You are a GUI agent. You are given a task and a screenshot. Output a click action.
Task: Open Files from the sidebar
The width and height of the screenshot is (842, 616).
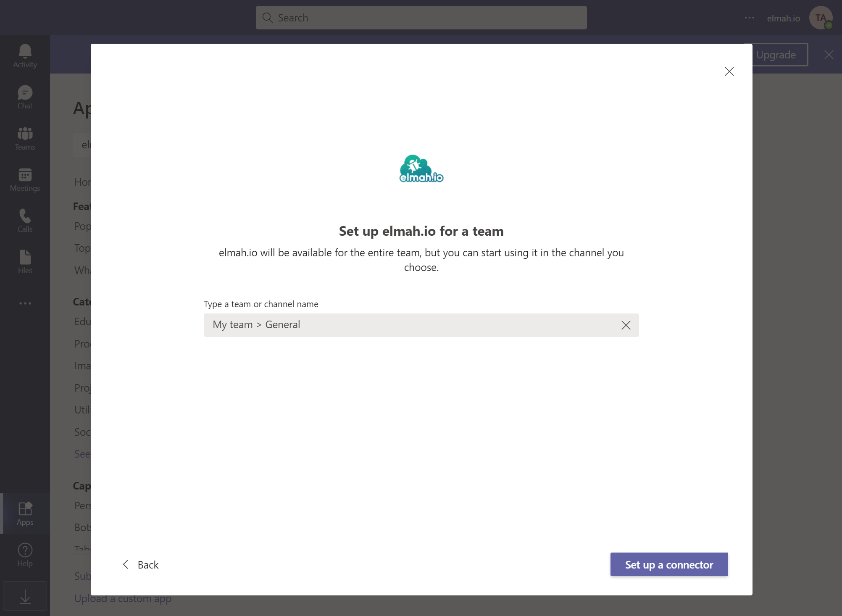[x=25, y=262]
